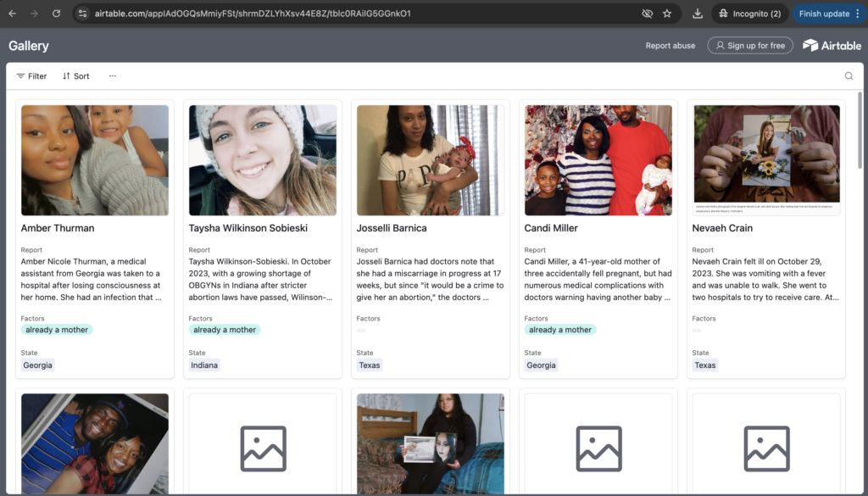
Task: Open the Filter options
Action: [x=32, y=76]
